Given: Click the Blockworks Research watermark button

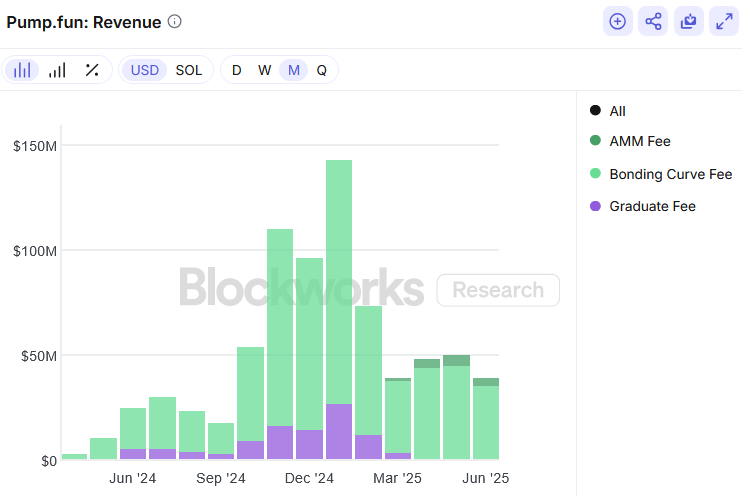Looking at the screenshot, I should coord(498,290).
